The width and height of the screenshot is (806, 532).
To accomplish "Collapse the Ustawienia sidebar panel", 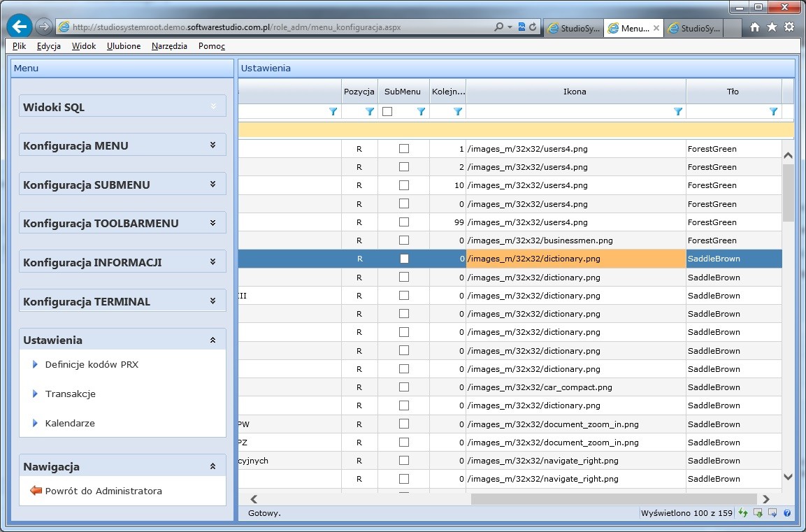I will pyautogui.click(x=213, y=340).
